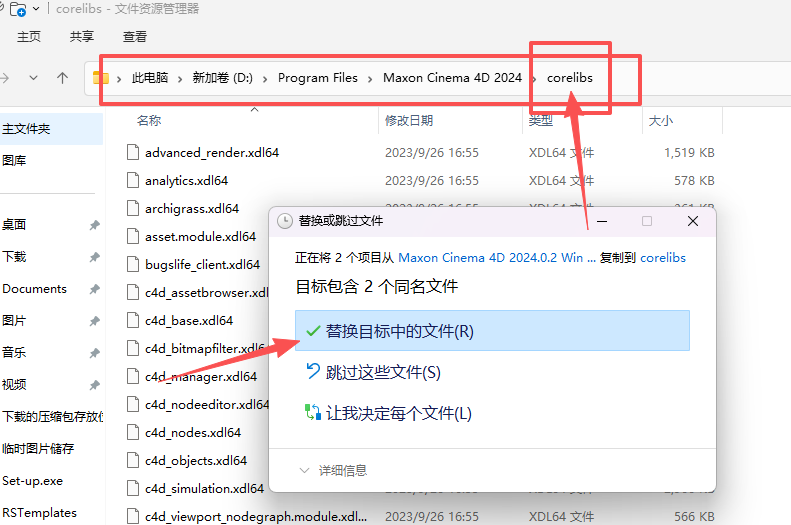
Task: Open 桌面 in the navigation pane
Action: 14,224
